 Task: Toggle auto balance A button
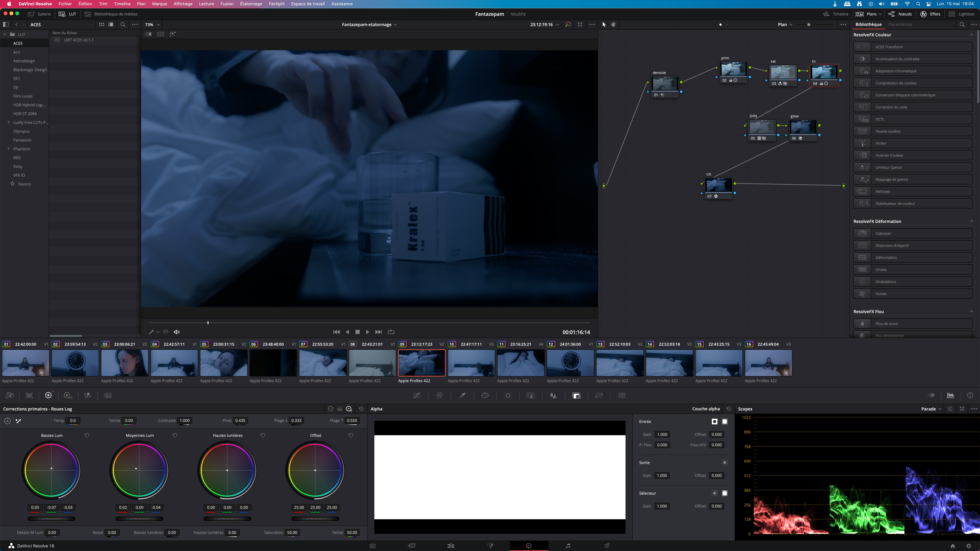tap(7, 421)
